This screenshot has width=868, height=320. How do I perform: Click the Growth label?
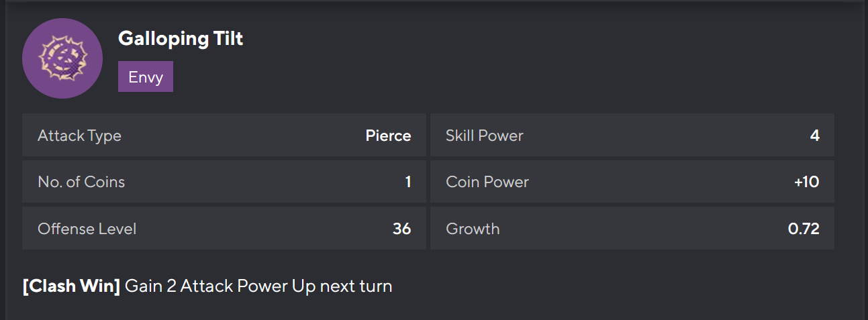click(473, 229)
